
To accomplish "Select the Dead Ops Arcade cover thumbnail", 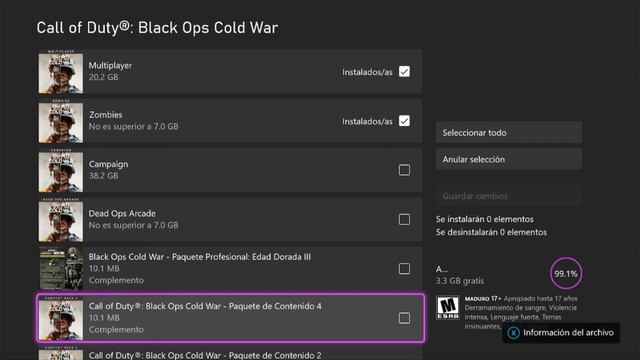I will coord(61,221).
